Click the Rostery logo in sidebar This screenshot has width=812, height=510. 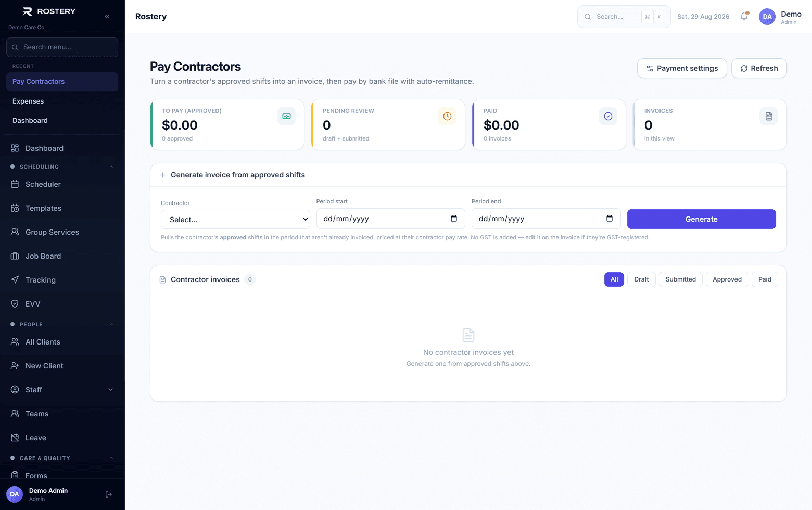pyautogui.click(x=49, y=11)
